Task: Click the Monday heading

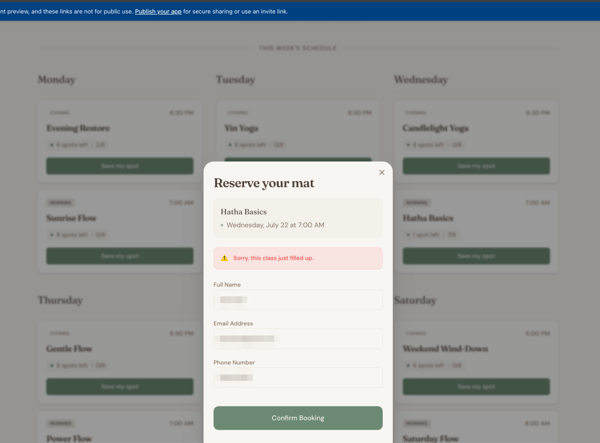Action: (57, 80)
